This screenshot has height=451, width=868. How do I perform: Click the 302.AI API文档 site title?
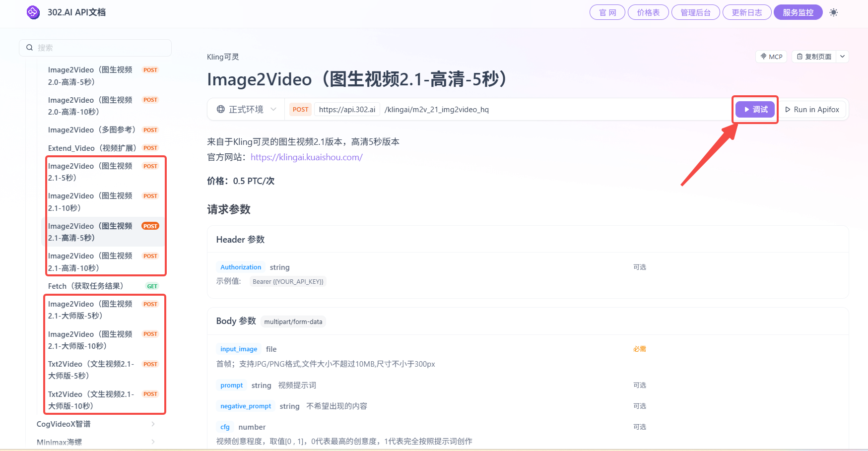point(76,12)
